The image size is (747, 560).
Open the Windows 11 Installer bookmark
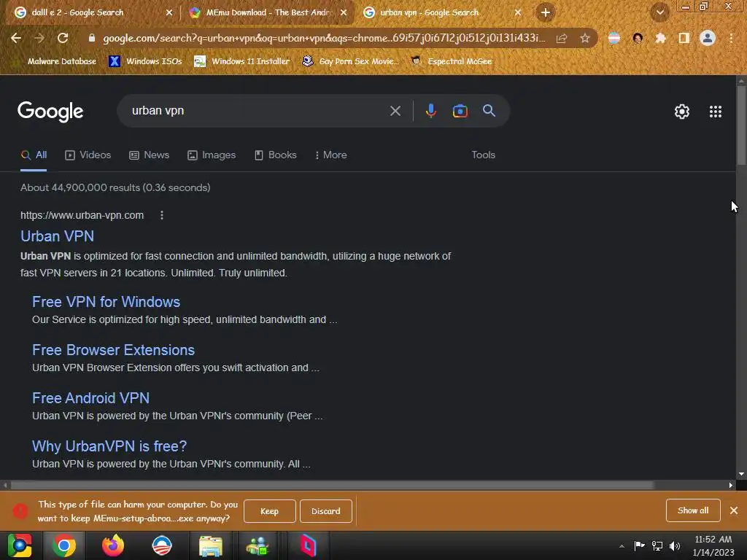point(242,61)
